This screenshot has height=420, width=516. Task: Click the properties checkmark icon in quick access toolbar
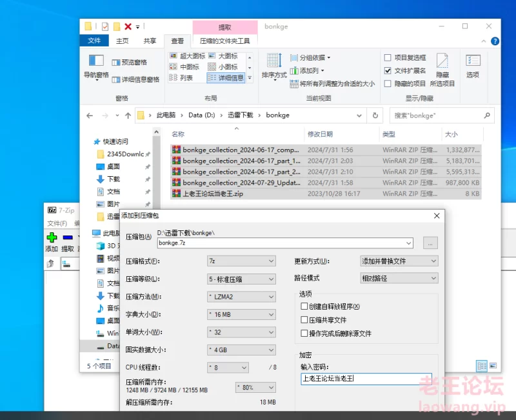pyautogui.click(x=105, y=26)
